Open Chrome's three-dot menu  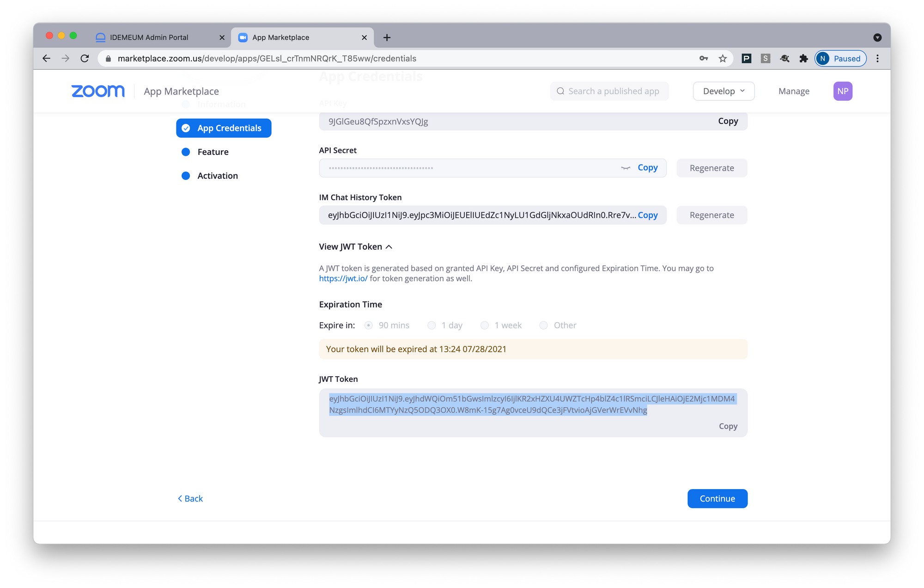coord(877,58)
